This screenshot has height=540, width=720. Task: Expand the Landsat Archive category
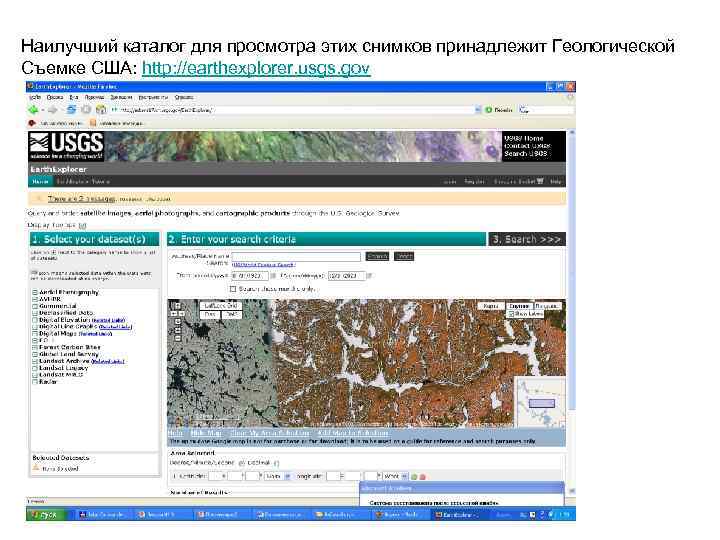(x=34, y=361)
